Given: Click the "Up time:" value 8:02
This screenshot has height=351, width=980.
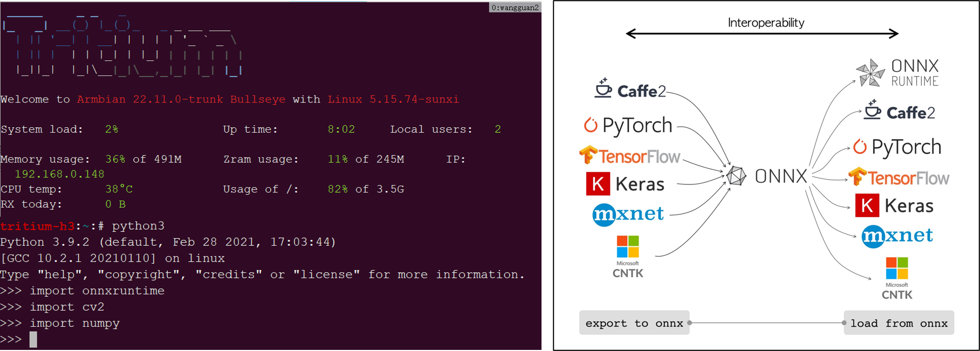Looking at the screenshot, I should [341, 129].
